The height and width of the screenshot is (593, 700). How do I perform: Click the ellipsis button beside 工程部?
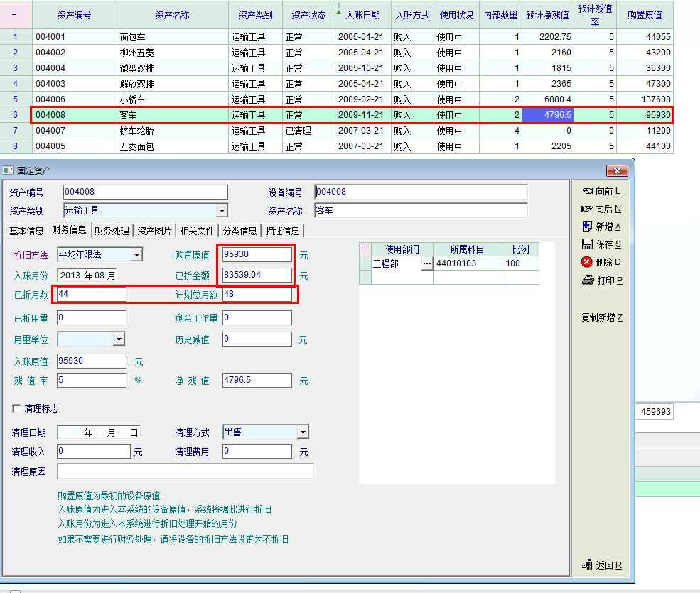[426, 263]
